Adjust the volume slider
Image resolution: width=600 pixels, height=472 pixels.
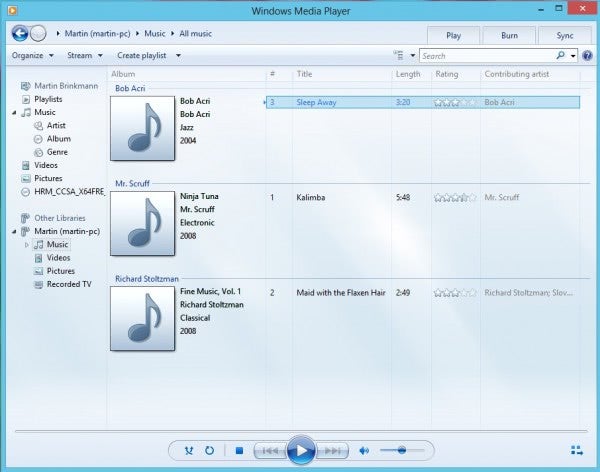(402, 451)
